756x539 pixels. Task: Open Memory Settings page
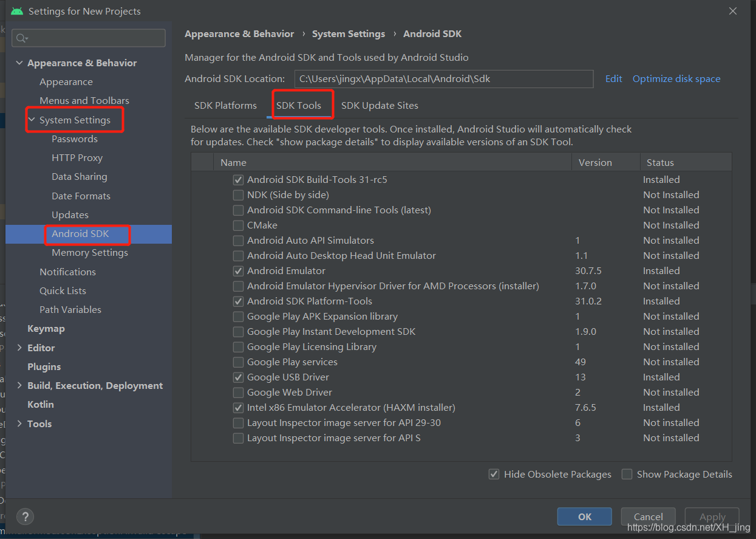click(90, 253)
